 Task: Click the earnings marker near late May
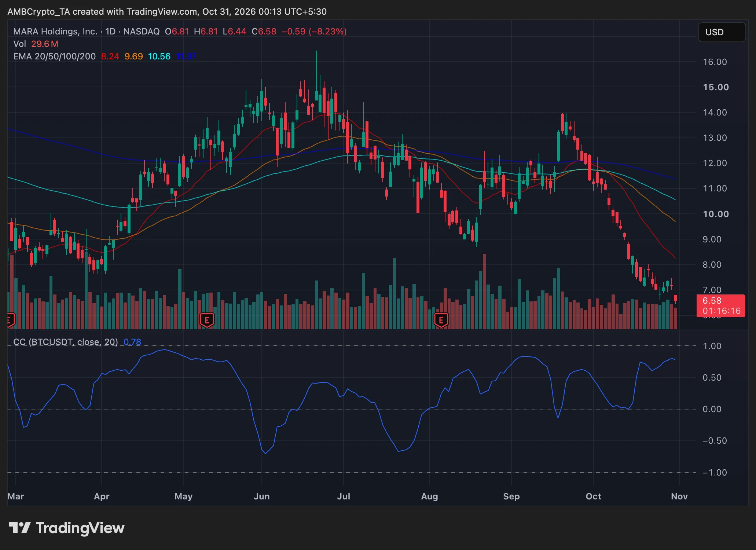(207, 320)
